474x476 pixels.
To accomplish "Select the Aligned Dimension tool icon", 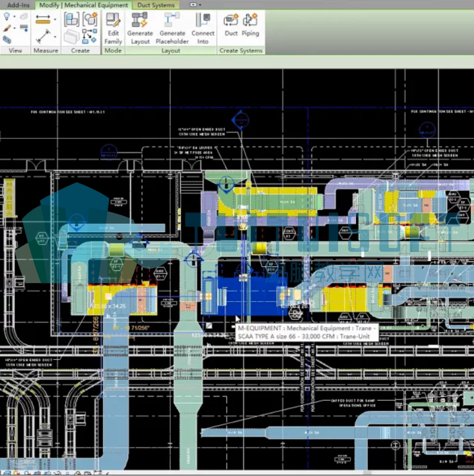I will (x=43, y=36).
